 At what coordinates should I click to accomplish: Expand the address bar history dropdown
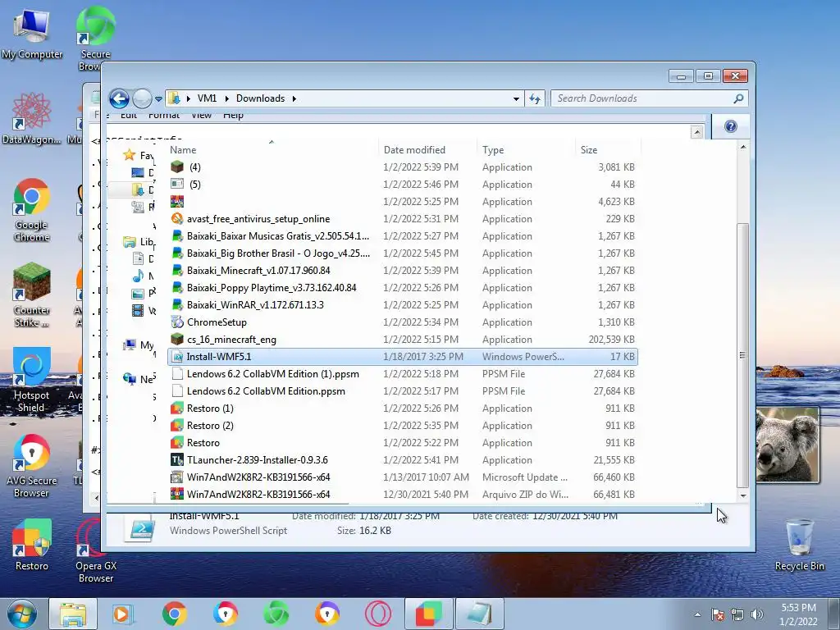point(516,98)
